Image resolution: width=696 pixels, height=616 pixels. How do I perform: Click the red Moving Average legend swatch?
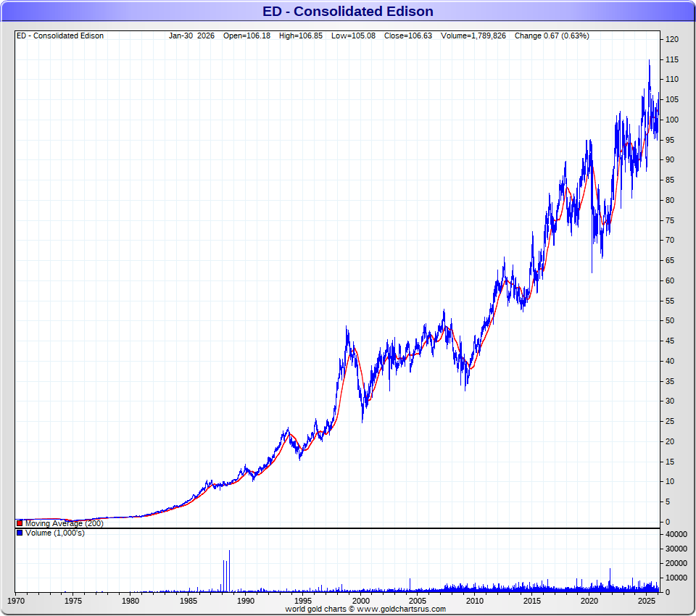tap(20, 523)
